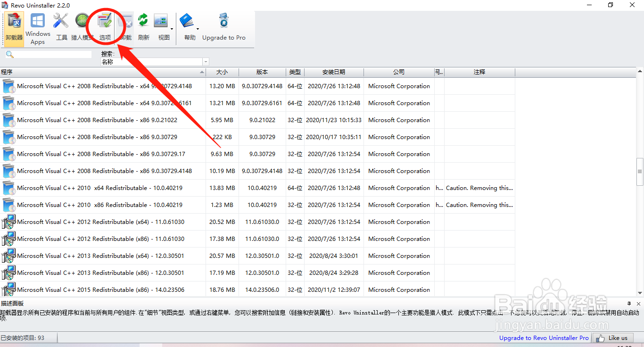Sort by 大小 column header
This screenshot has width=644, height=347.
222,72
